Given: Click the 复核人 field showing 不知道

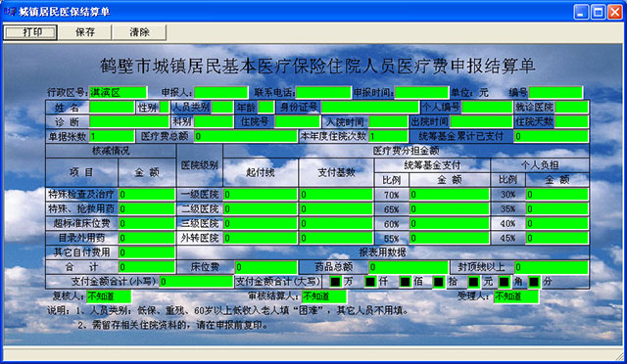Looking at the screenshot, I should [x=109, y=296].
